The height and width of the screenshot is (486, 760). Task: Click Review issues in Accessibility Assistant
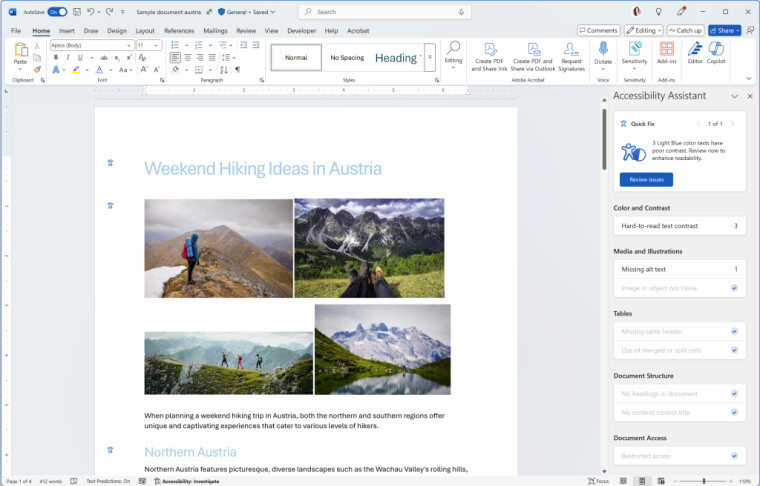tap(646, 180)
